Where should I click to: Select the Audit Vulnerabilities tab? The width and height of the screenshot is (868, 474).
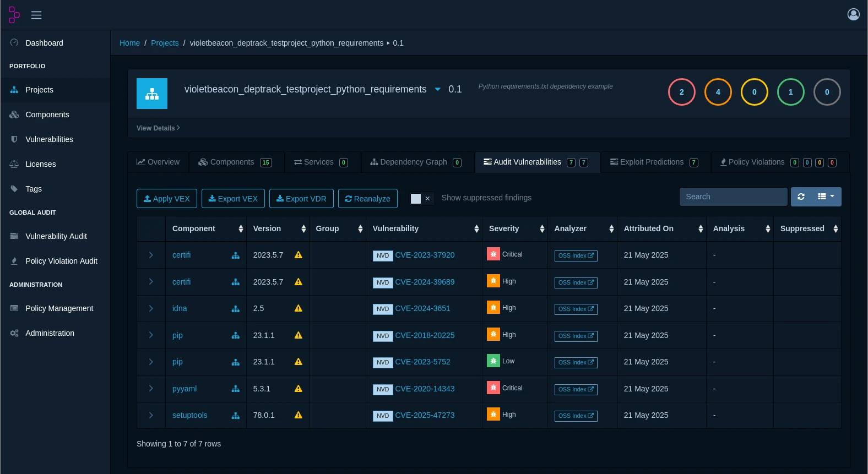coord(537,162)
